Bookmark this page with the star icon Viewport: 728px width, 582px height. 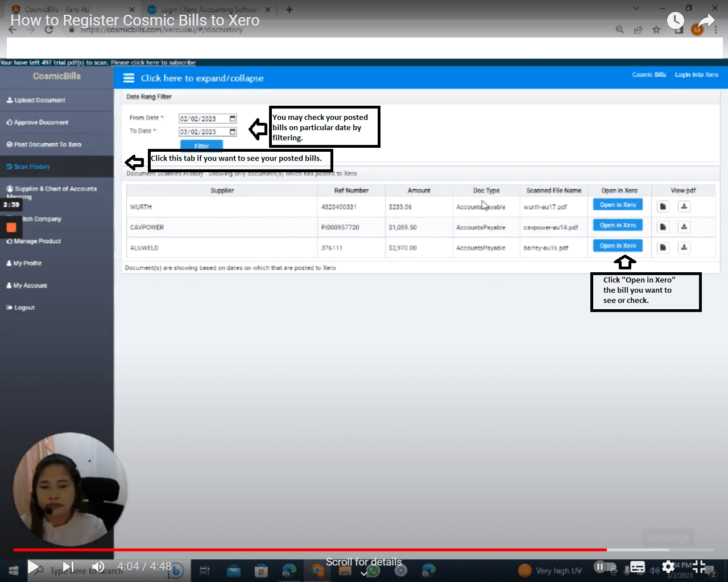(656, 30)
